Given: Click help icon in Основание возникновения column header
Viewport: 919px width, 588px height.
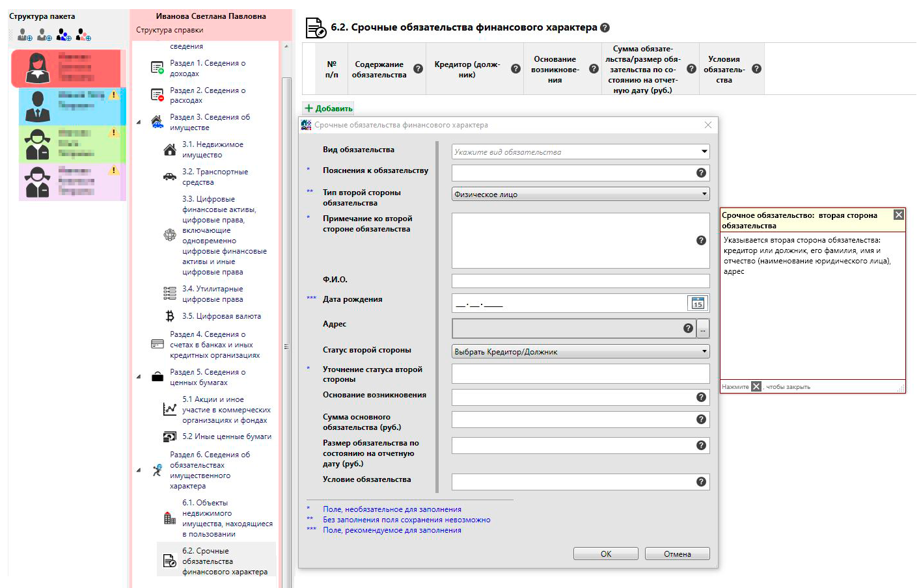Looking at the screenshot, I should pos(594,68).
